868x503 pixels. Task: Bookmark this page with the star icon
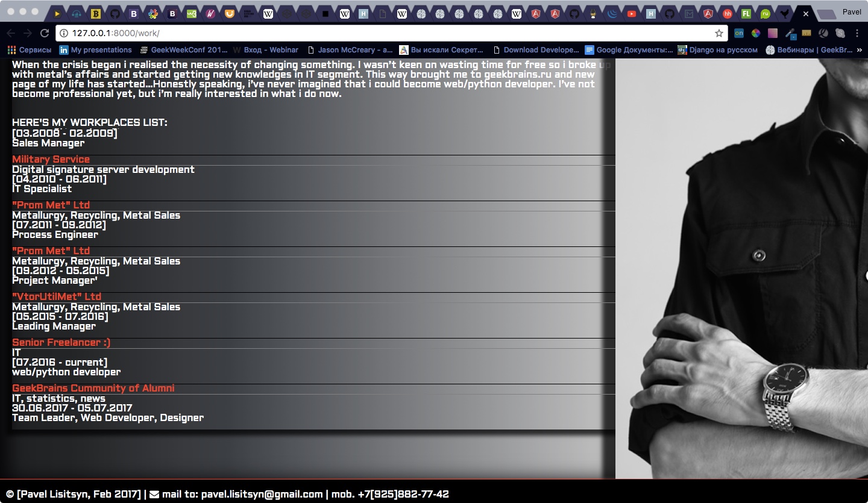[x=719, y=33]
